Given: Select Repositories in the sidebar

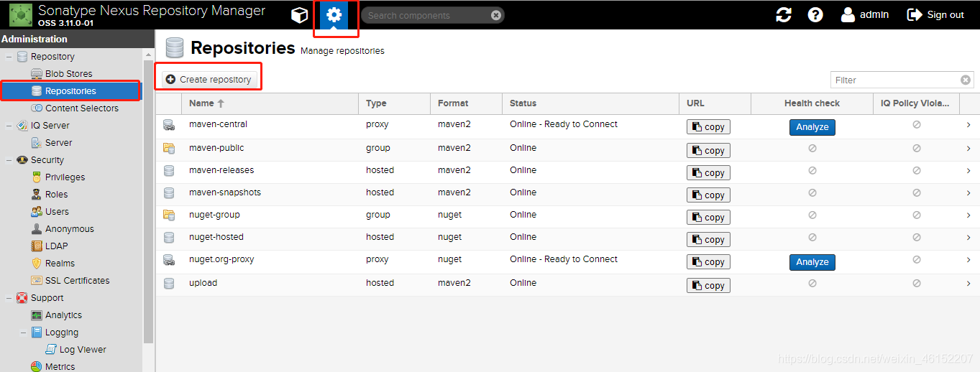Looking at the screenshot, I should pyautogui.click(x=70, y=91).
